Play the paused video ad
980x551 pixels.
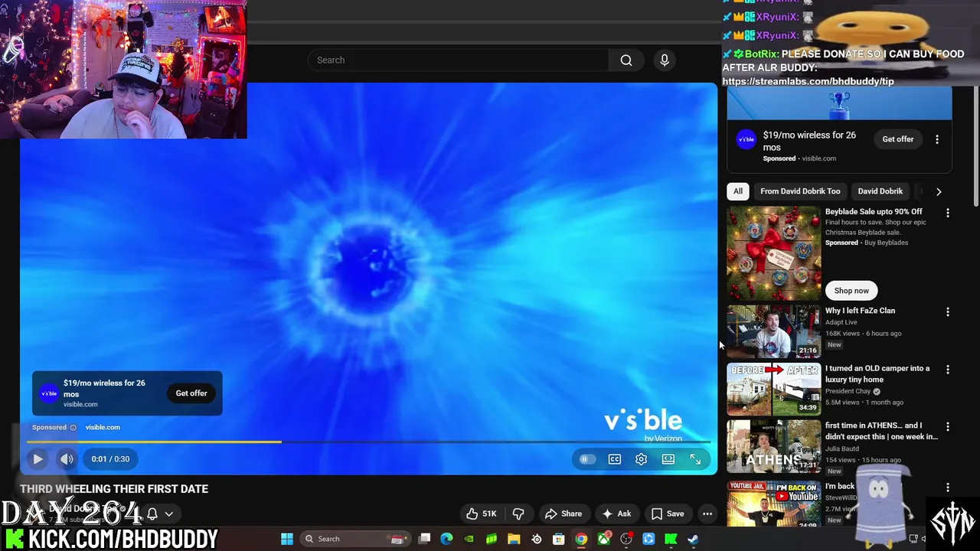point(38,459)
